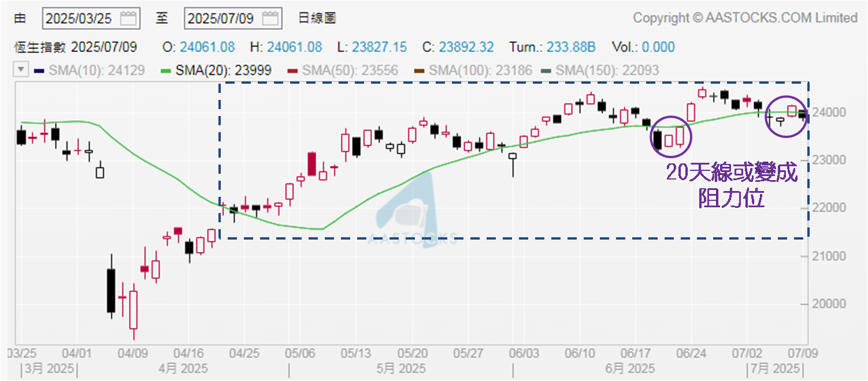Expand the indicator dropdown arrow beside SMA(10)

[21, 70]
